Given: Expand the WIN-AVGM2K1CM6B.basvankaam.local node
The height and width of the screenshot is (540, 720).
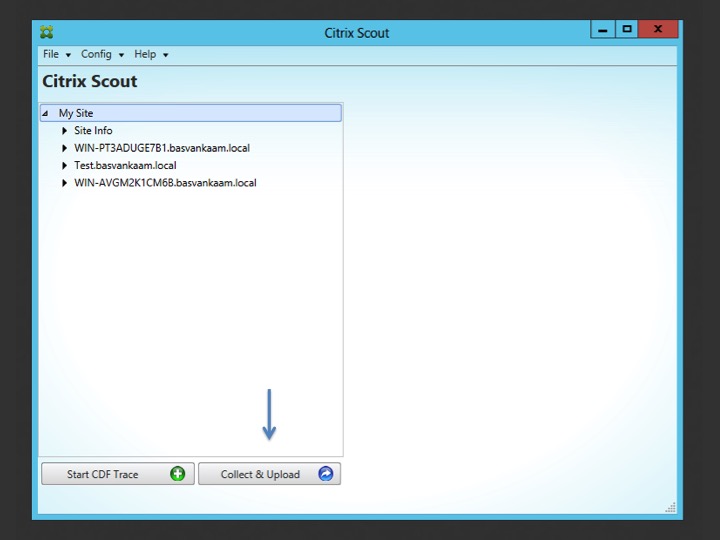Looking at the screenshot, I should 64,183.
